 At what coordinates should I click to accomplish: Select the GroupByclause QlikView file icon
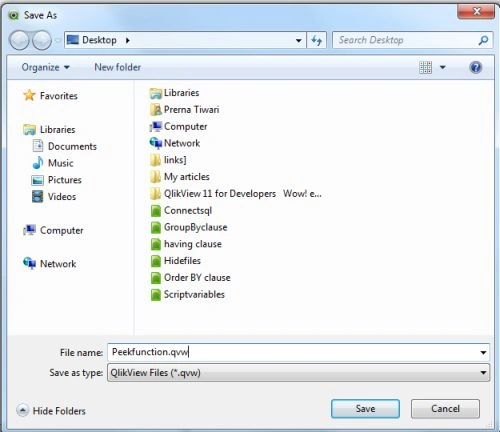156,227
